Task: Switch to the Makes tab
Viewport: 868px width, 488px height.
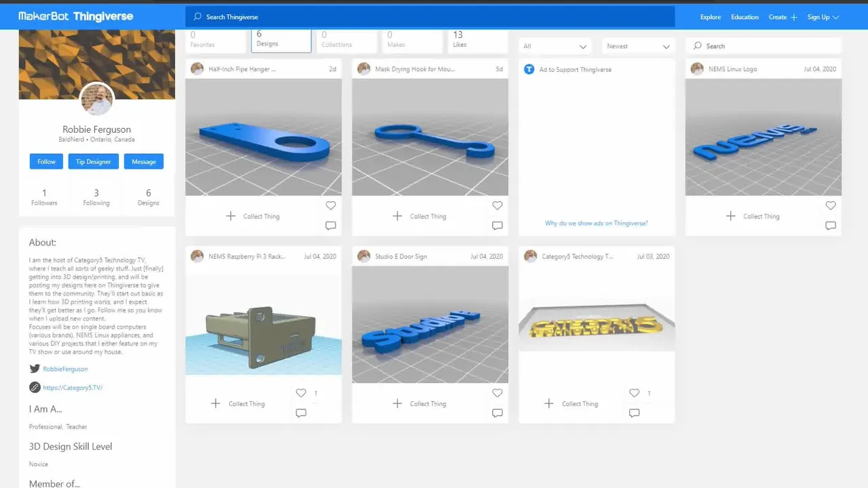Action: (x=412, y=39)
